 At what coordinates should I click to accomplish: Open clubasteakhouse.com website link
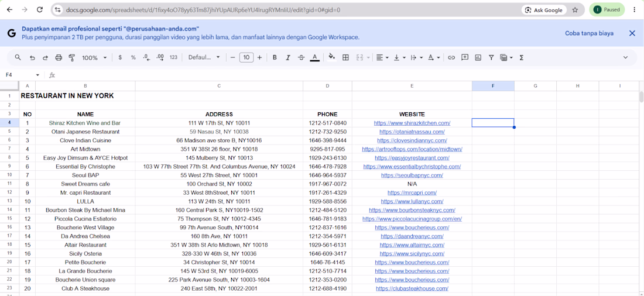(x=412, y=288)
